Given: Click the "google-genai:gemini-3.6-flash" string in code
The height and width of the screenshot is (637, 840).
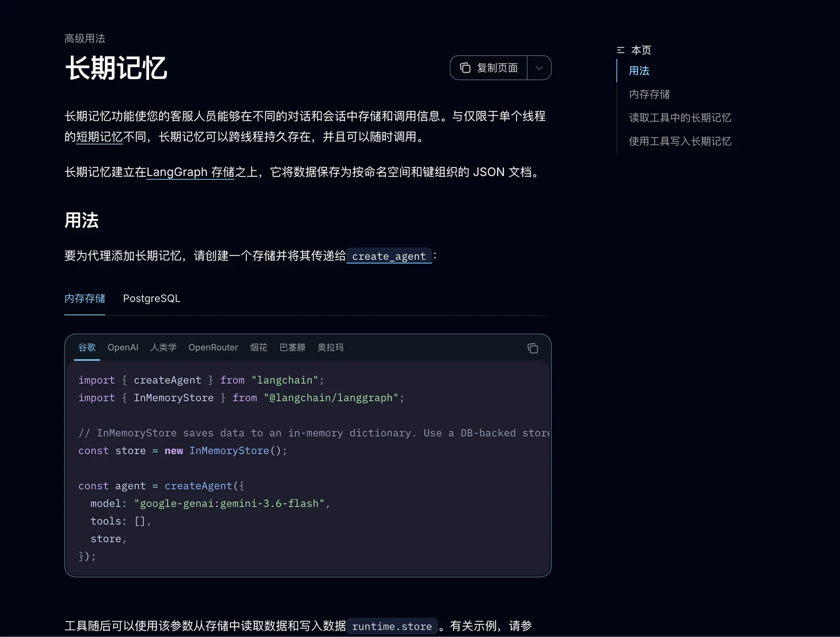Looking at the screenshot, I should [229, 504].
